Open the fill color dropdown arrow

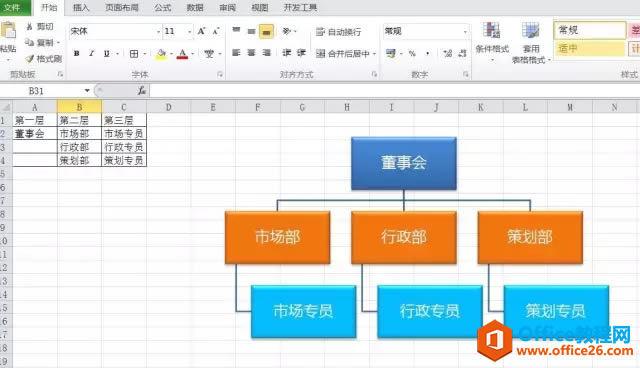pyautogui.click(x=171, y=54)
